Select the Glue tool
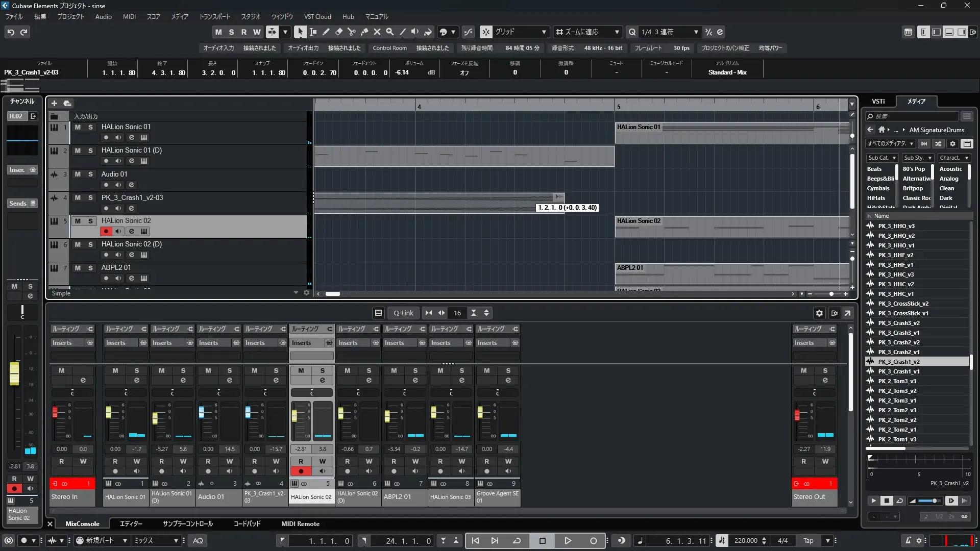The height and width of the screenshot is (551, 980). pos(364,32)
